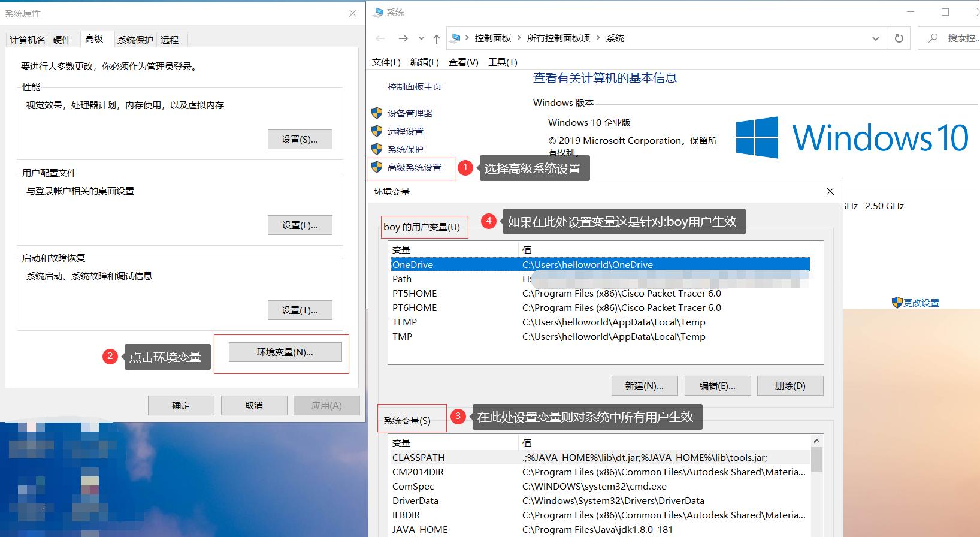The height and width of the screenshot is (537, 980).
Task: Click the computer icon in address bar
Action: coord(456,38)
